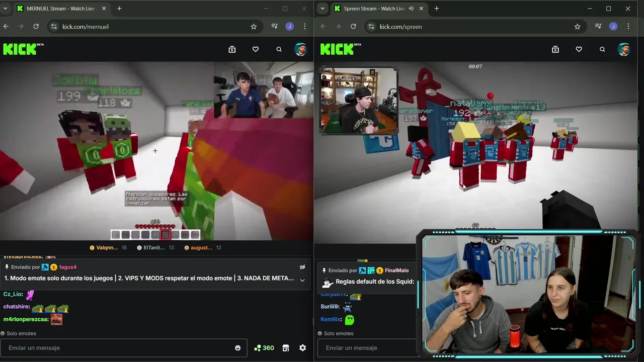The image size is (644, 362).
Task: Focus message input in Spreen chat
Action: click(367, 348)
